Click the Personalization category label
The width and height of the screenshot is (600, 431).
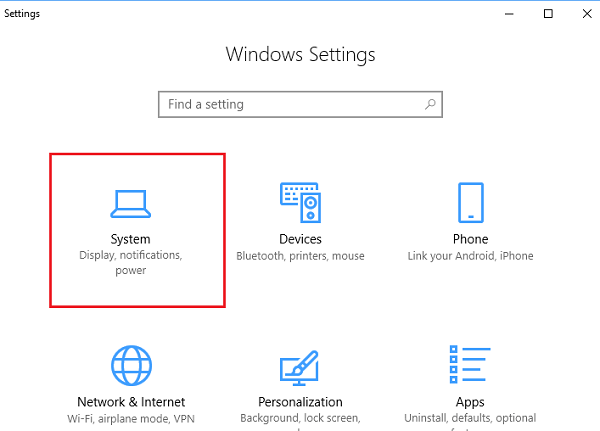pos(300,402)
